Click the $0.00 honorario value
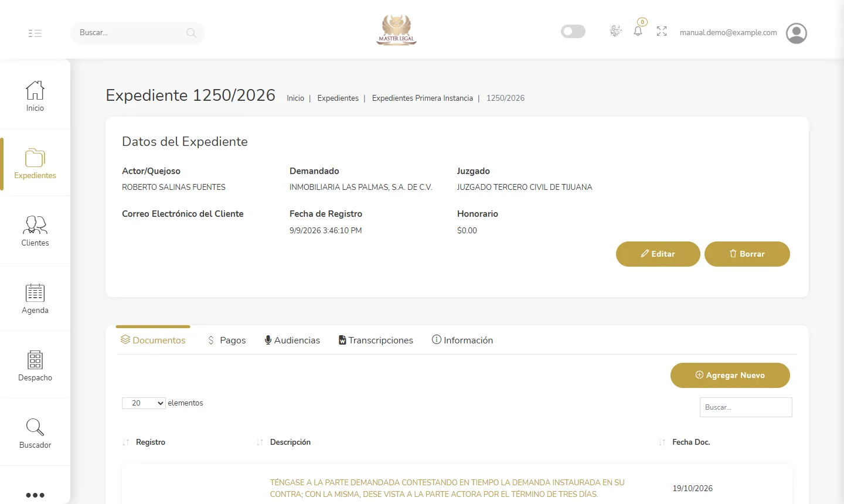This screenshot has width=844, height=504. (467, 231)
